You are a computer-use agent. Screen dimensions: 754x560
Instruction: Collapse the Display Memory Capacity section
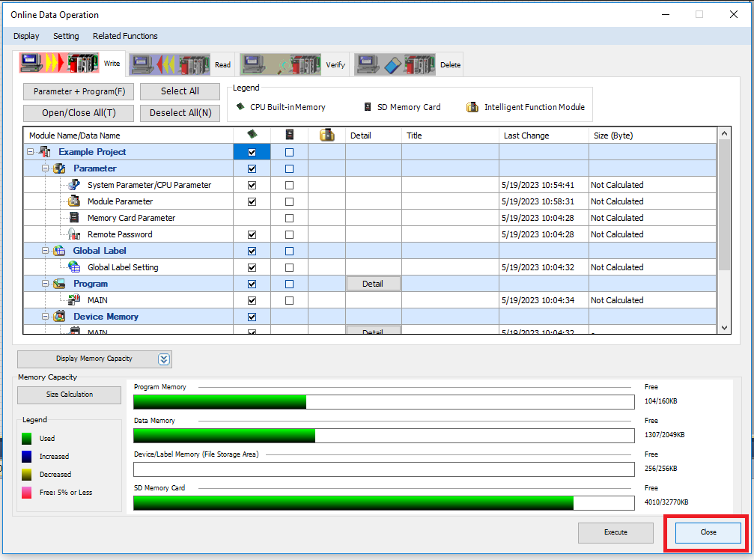tap(164, 359)
